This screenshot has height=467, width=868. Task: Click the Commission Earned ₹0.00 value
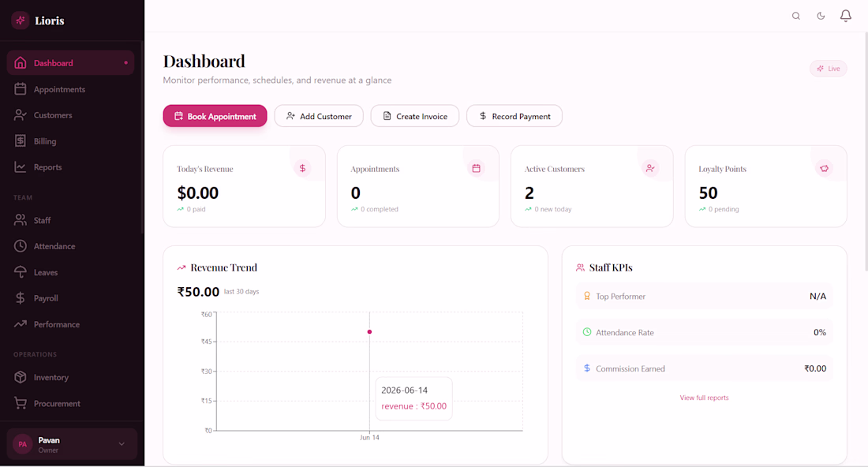(x=815, y=368)
